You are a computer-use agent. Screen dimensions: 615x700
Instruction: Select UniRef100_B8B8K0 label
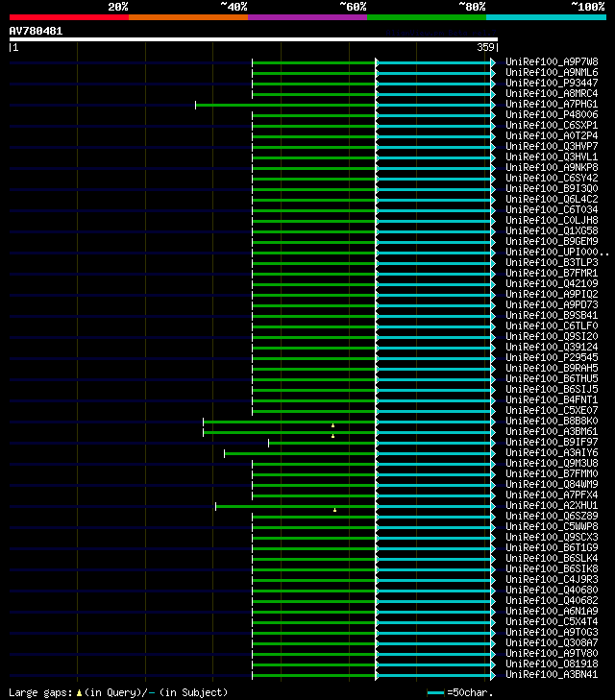pos(552,421)
